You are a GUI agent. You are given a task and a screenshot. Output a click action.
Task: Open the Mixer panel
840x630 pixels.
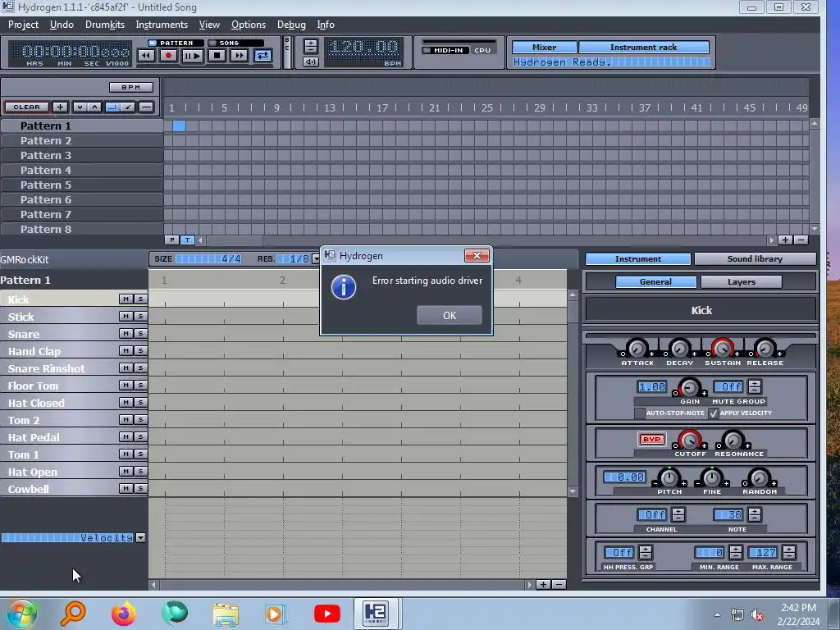pyautogui.click(x=545, y=47)
